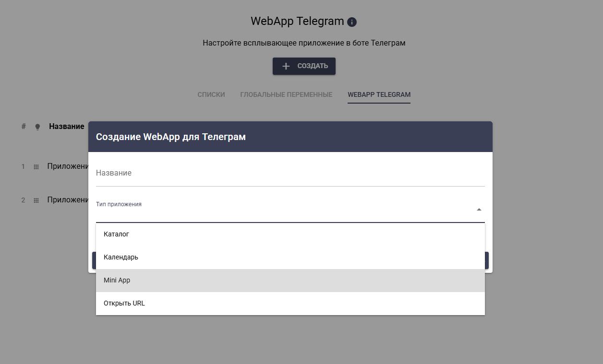Select the Открыть URL option
Screen dimensions: 603x364
(124, 303)
